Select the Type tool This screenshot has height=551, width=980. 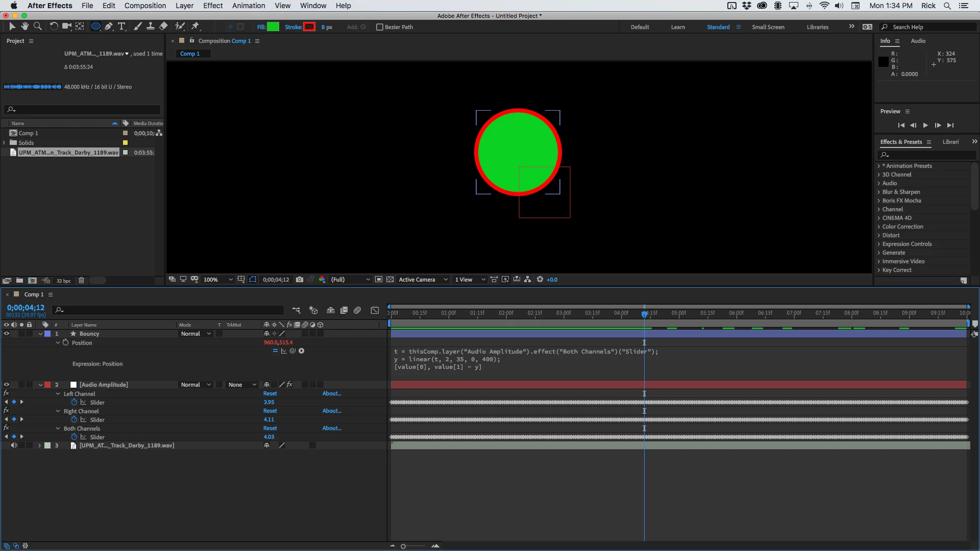coord(121,27)
